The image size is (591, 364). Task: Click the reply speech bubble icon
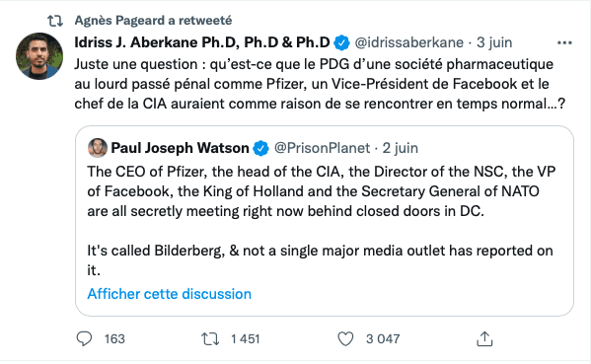point(84,338)
